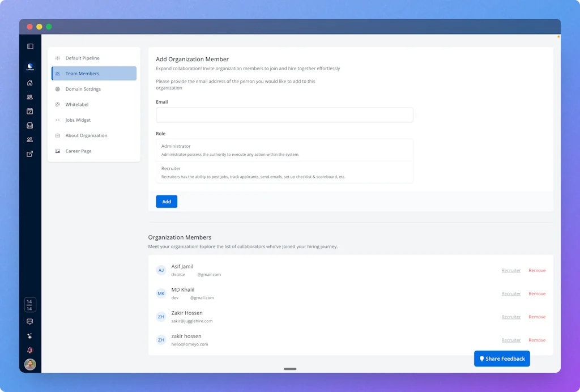Click the Lomeyo logo icon in sidebar
This screenshot has width=580, height=392.
(31, 67)
